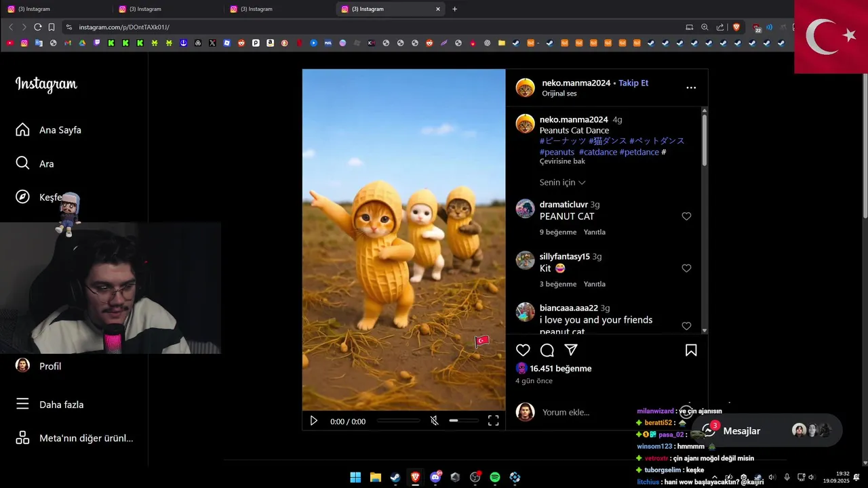Open the Amazon bookmark
Viewport: 868px width, 488px height.
pyautogui.click(x=270, y=43)
